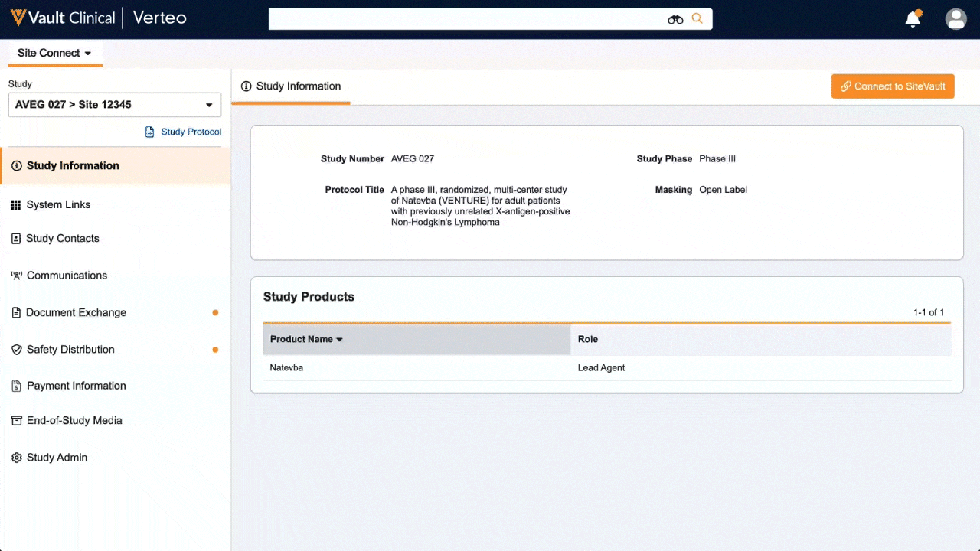This screenshot has width=980, height=551.
Task: Click the Safety Distribution shield icon
Action: pos(16,350)
